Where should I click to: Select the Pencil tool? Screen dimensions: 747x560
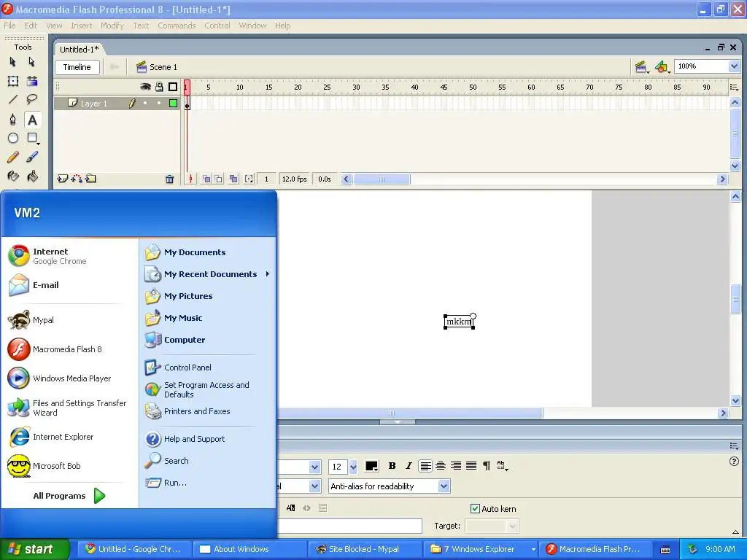click(x=13, y=157)
